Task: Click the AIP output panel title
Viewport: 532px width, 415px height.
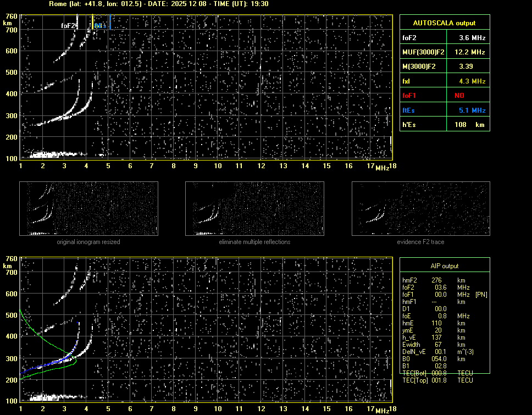Action: (x=444, y=266)
